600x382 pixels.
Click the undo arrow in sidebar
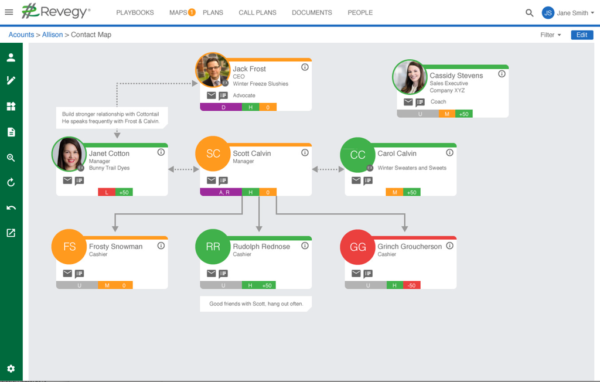tap(11, 208)
